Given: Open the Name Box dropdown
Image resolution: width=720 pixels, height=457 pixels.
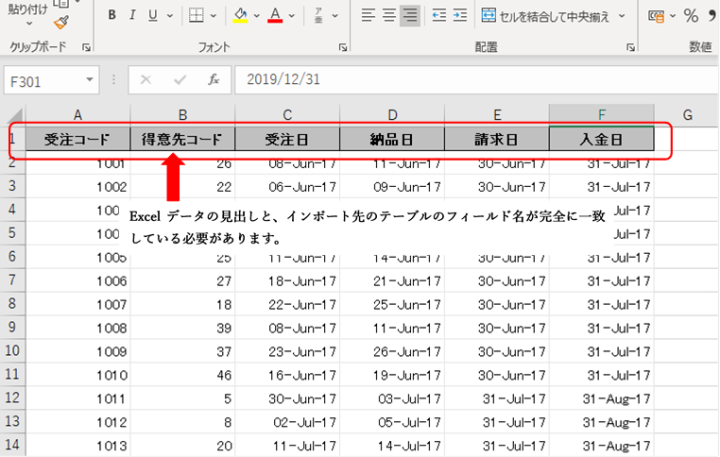Looking at the screenshot, I should pyautogui.click(x=91, y=79).
